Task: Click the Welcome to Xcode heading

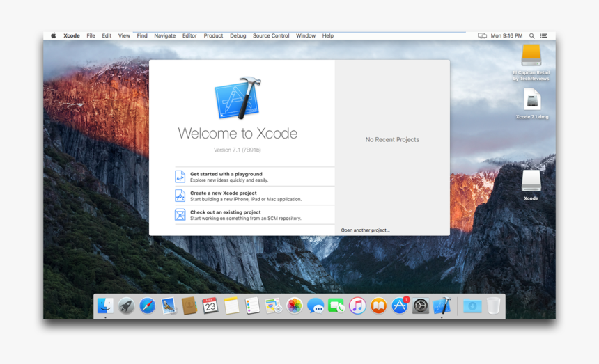Action: (x=238, y=133)
